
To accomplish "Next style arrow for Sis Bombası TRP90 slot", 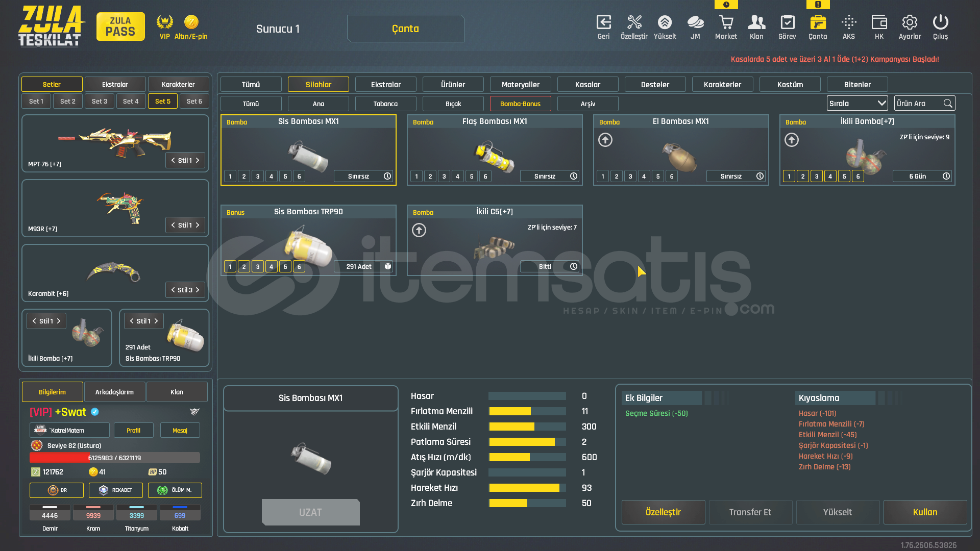I will point(156,321).
